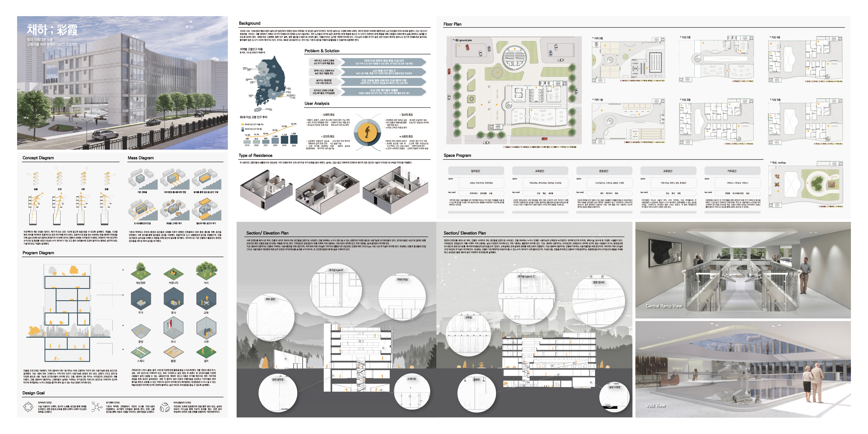Click the Concept Diagram heading
Screen dimensions: 868x434
[38, 158]
